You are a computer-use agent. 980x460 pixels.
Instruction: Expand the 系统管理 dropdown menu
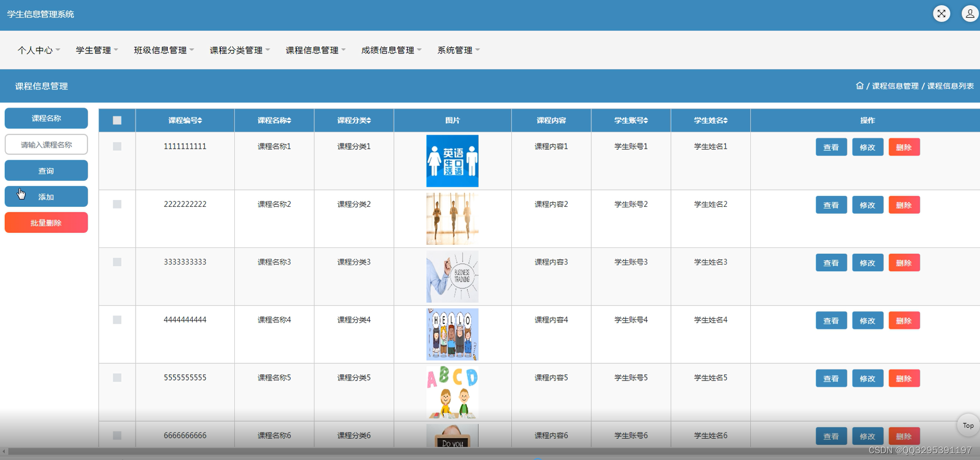pyautogui.click(x=458, y=50)
